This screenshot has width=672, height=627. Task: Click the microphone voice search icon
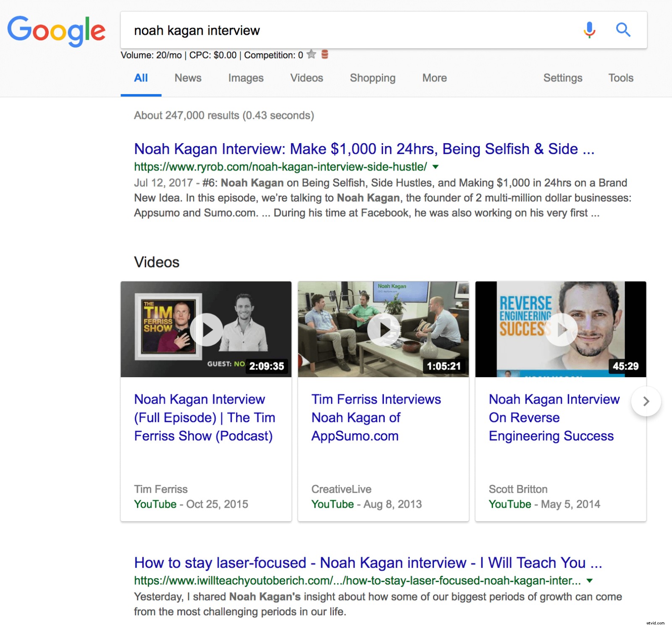click(589, 30)
